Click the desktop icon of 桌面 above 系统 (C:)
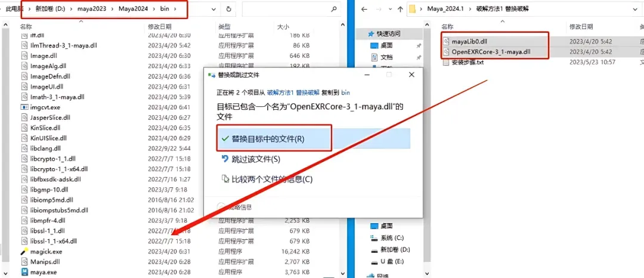 click(374, 226)
